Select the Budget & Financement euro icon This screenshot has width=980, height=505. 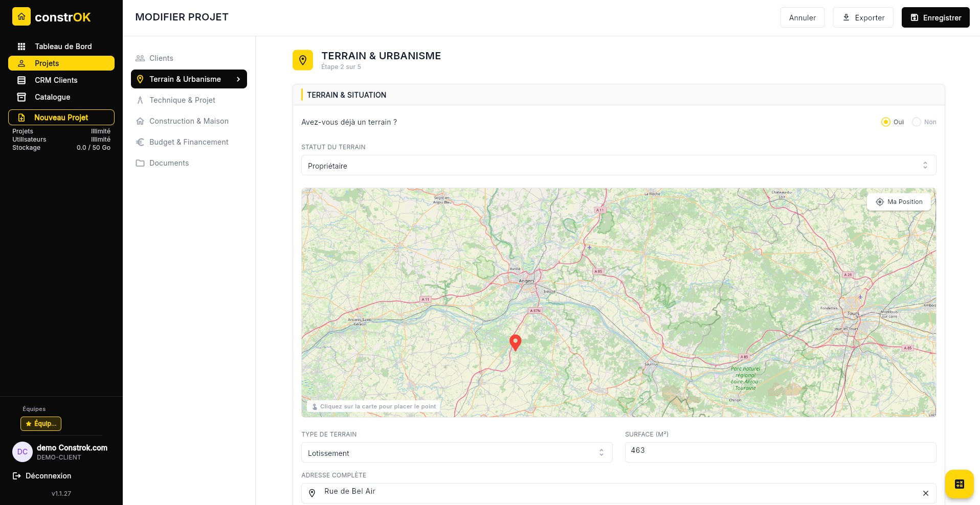[x=141, y=142]
